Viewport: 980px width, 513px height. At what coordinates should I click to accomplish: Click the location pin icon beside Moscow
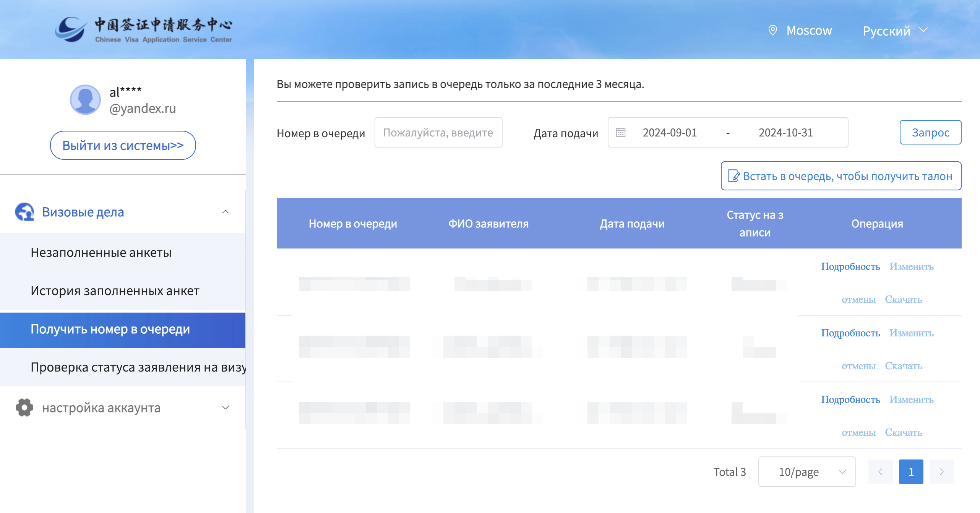(772, 30)
